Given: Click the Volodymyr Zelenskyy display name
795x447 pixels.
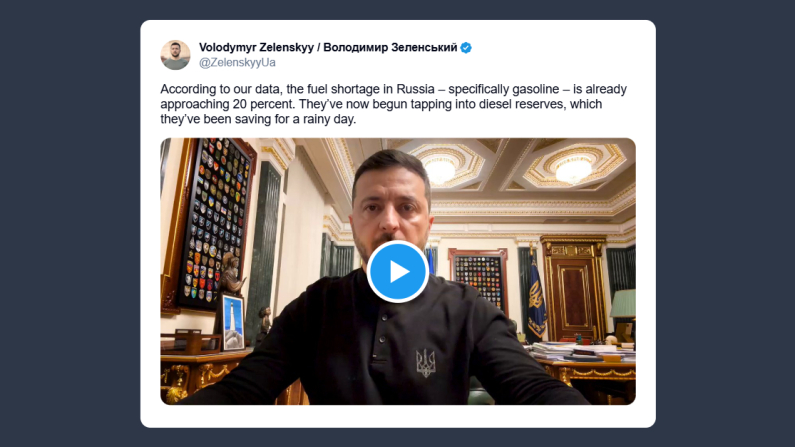Looking at the screenshot, I should tap(256, 47).
